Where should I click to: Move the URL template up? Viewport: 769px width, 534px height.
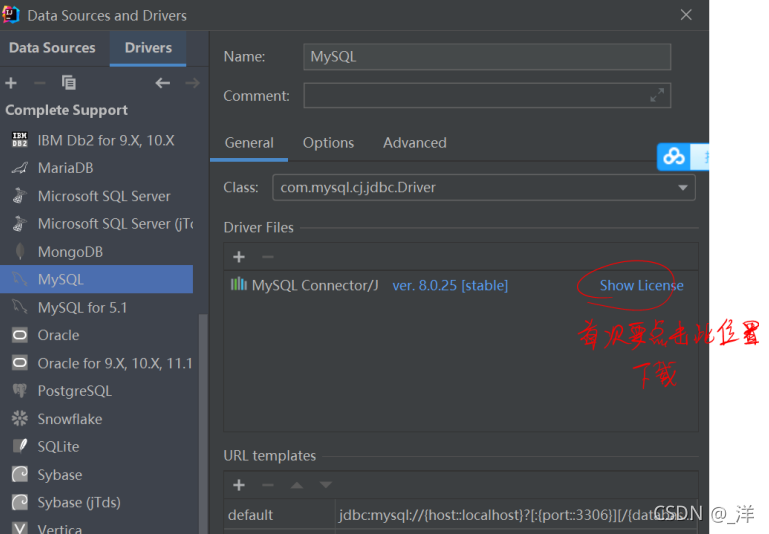click(297, 485)
